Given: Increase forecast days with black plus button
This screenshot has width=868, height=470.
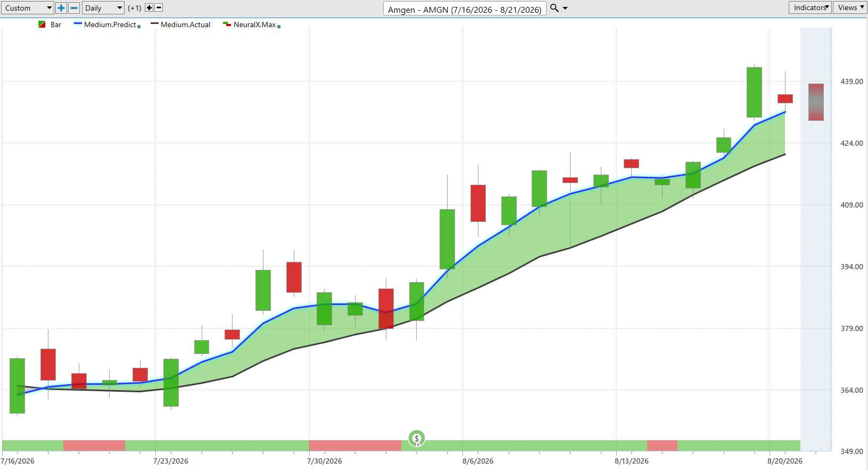Looking at the screenshot, I should (x=149, y=8).
